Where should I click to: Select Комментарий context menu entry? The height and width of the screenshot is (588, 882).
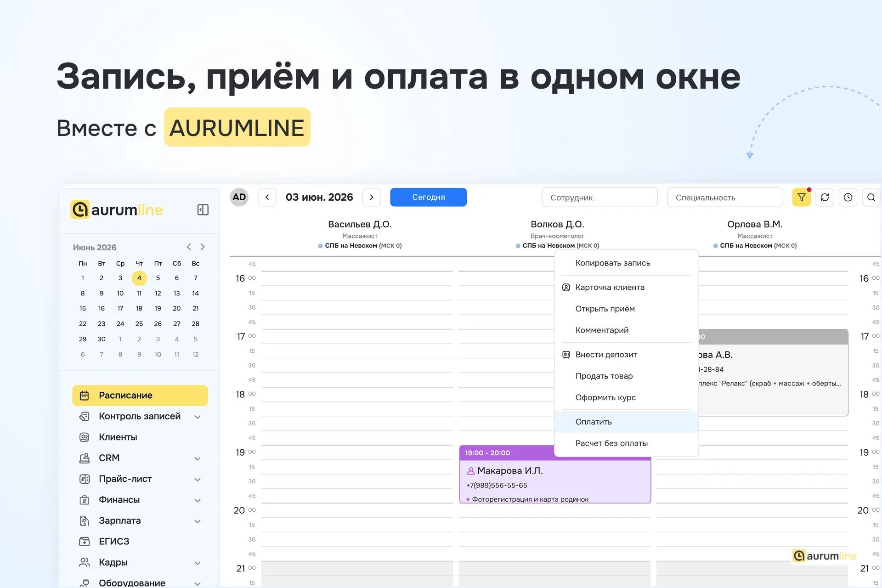[x=627, y=330]
